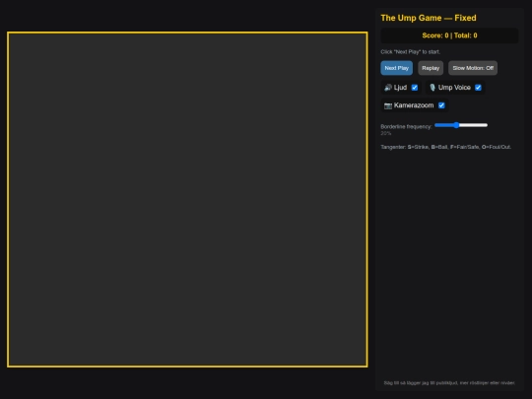Toggle Slow Motion: Off button
Image resolution: width=532 pixels, height=399 pixels.
473,68
